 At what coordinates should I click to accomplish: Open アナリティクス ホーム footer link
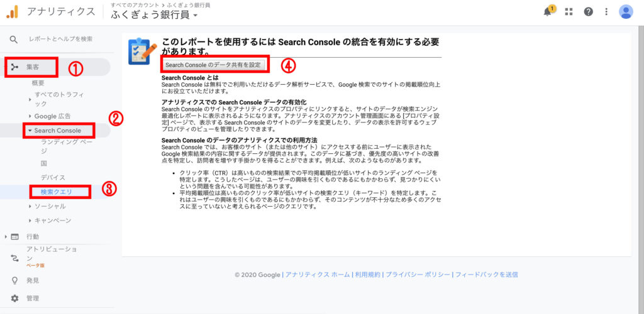point(318,274)
